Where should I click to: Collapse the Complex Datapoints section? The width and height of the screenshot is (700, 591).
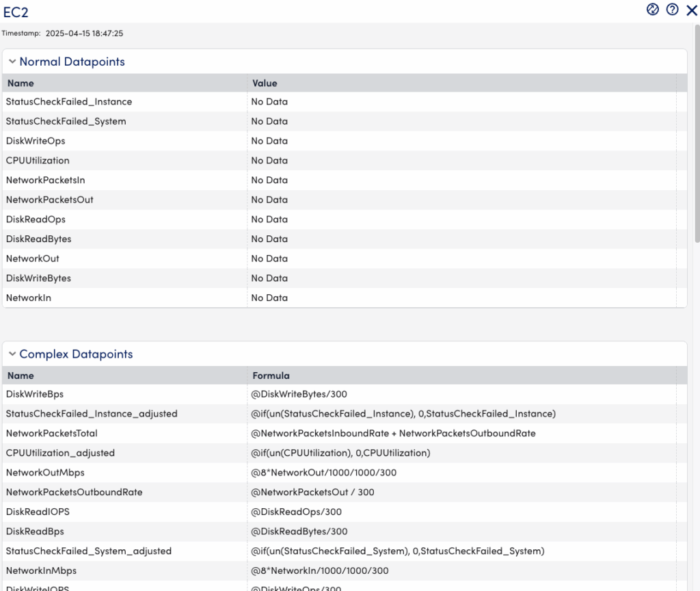(12, 354)
